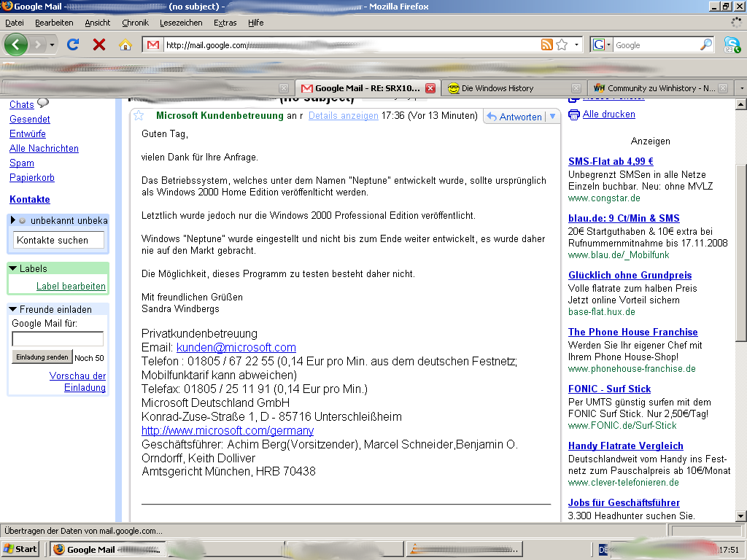Collapse the Labels section
Image resolution: width=747 pixels, height=560 pixels.
pos(13,268)
